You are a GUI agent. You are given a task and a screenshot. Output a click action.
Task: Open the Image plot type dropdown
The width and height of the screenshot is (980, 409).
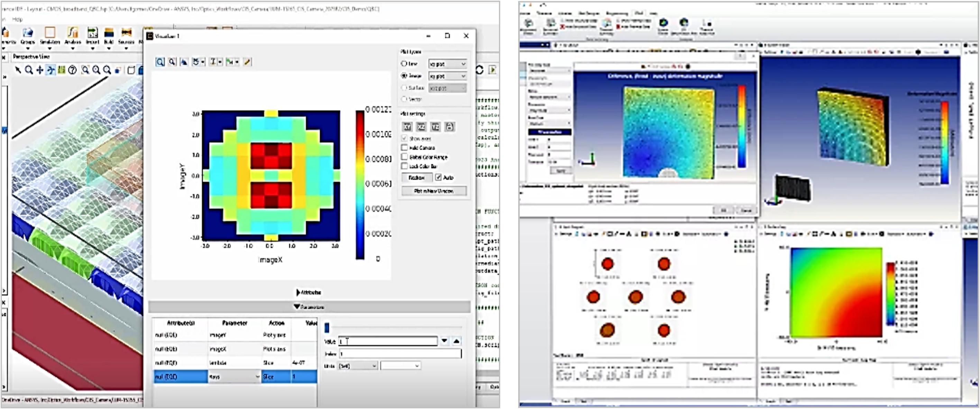[x=447, y=76]
